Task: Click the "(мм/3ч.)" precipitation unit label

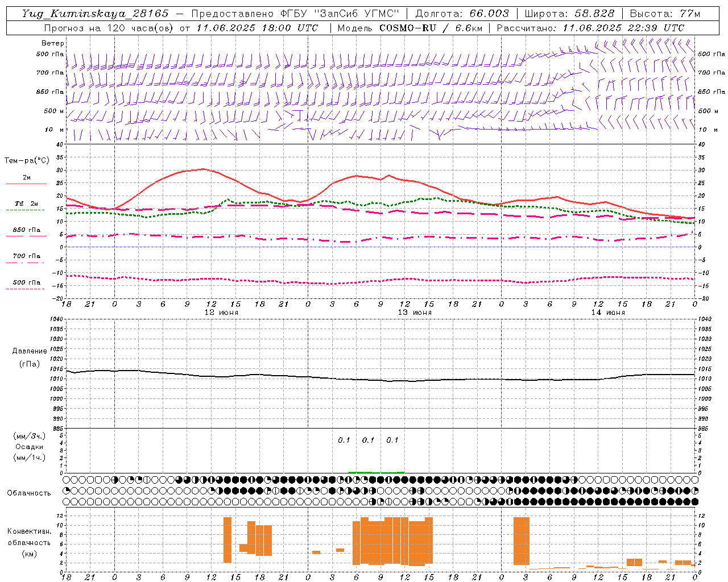Action: [30, 436]
